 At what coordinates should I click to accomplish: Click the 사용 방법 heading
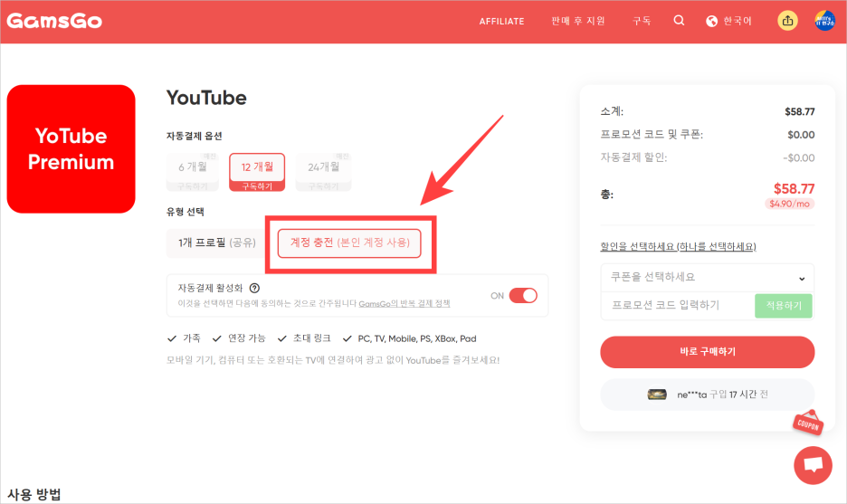click(34, 494)
